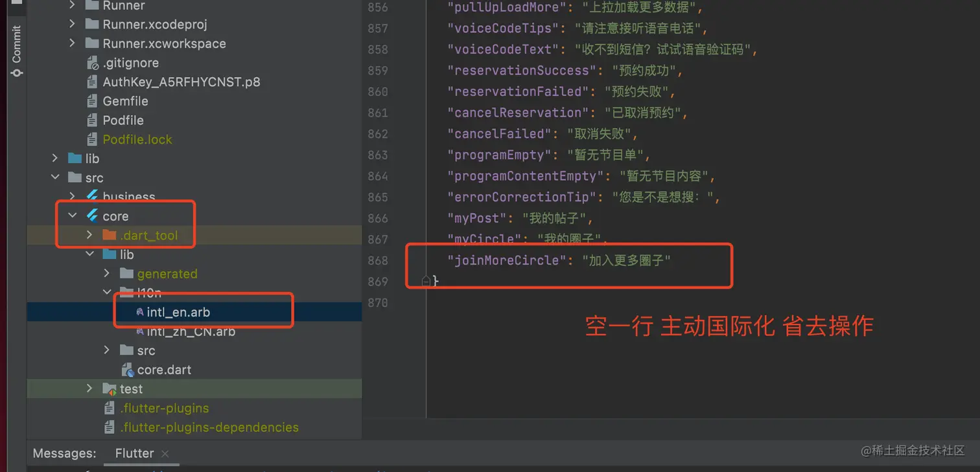Click the "加入更多圈子" value string
Viewport: 980px width, 472px height.
626,260
